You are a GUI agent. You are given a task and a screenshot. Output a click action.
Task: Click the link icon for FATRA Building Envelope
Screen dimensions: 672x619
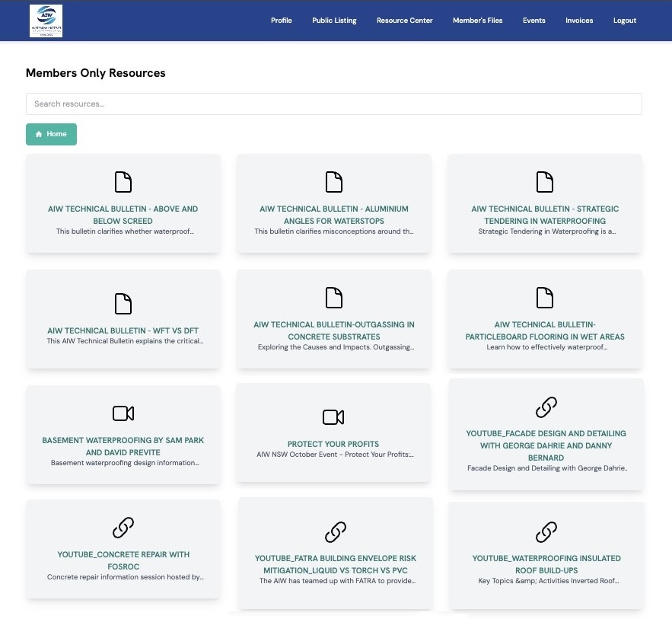(336, 531)
